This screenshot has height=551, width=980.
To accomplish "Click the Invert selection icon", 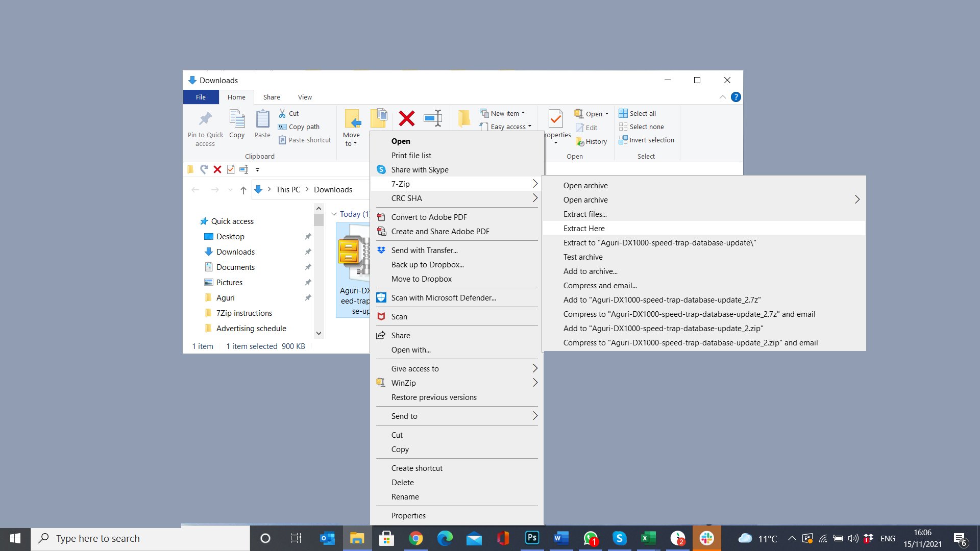I will tap(646, 140).
